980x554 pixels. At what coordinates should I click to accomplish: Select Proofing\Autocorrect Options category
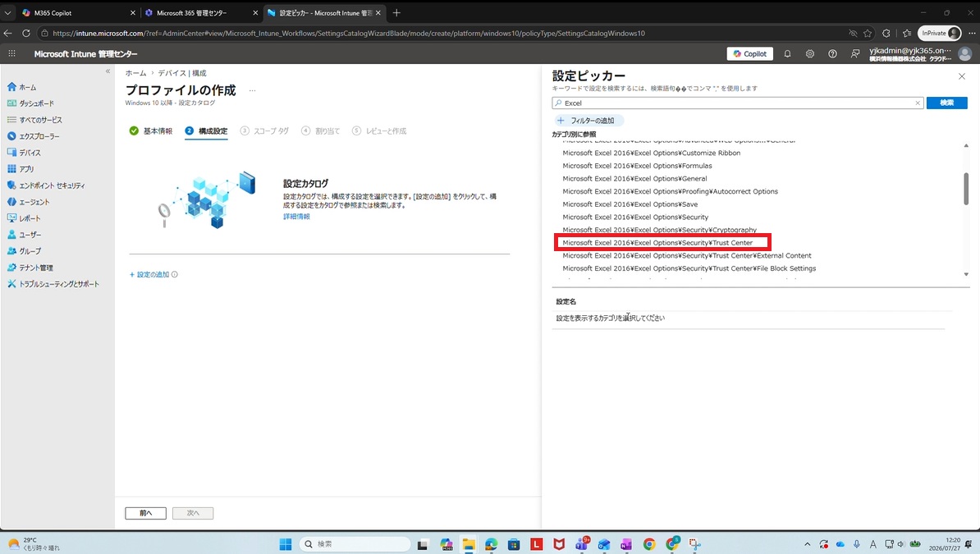670,191
